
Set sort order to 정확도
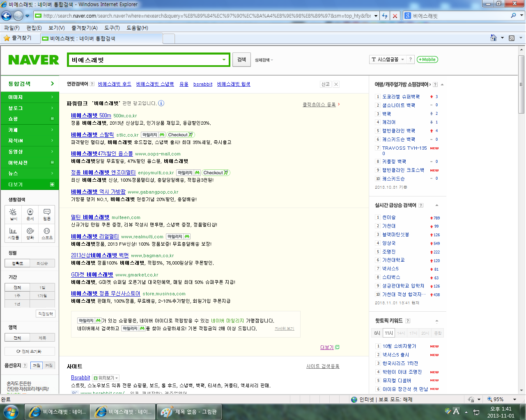click(17, 263)
